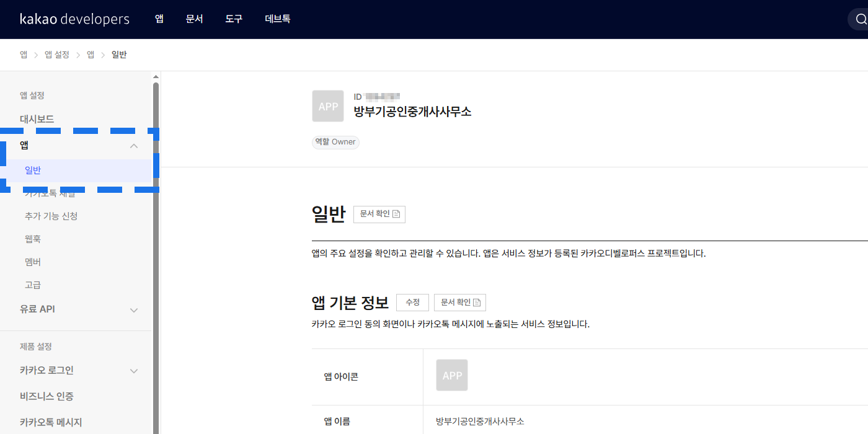Click the 방부기공인중개사사무소 app title heading

click(x=412, y=112)
